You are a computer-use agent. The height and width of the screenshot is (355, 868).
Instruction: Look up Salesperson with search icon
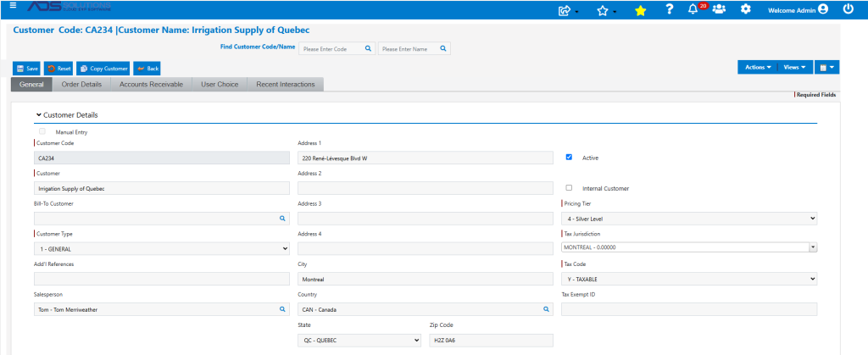pos(281,309)
